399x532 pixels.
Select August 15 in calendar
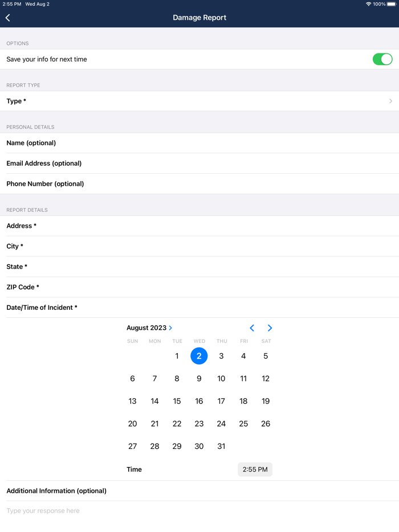tap(177, 401)
